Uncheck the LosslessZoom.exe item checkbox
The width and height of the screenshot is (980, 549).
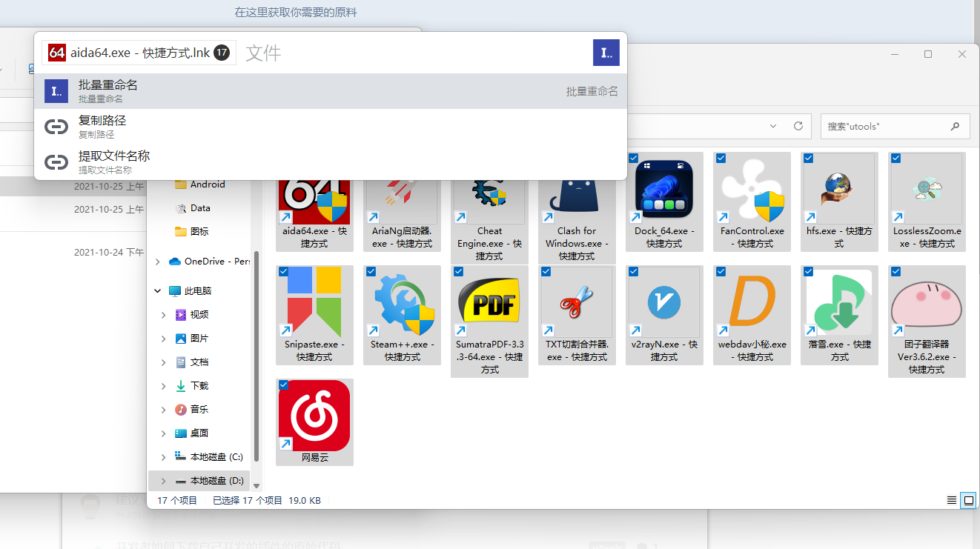pos(896,159)
